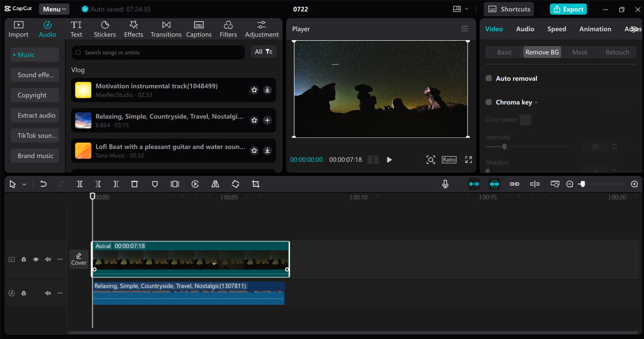Switch to the Animation inspector tab
The width and height of the screenshot is (644, 339).
(x=595, y=29)
